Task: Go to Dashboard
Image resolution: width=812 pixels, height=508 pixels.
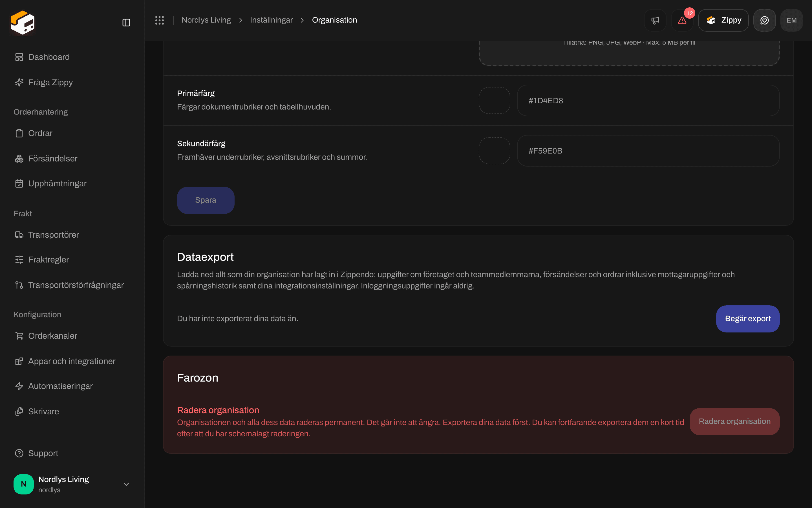Action: [x=72, y=57]
